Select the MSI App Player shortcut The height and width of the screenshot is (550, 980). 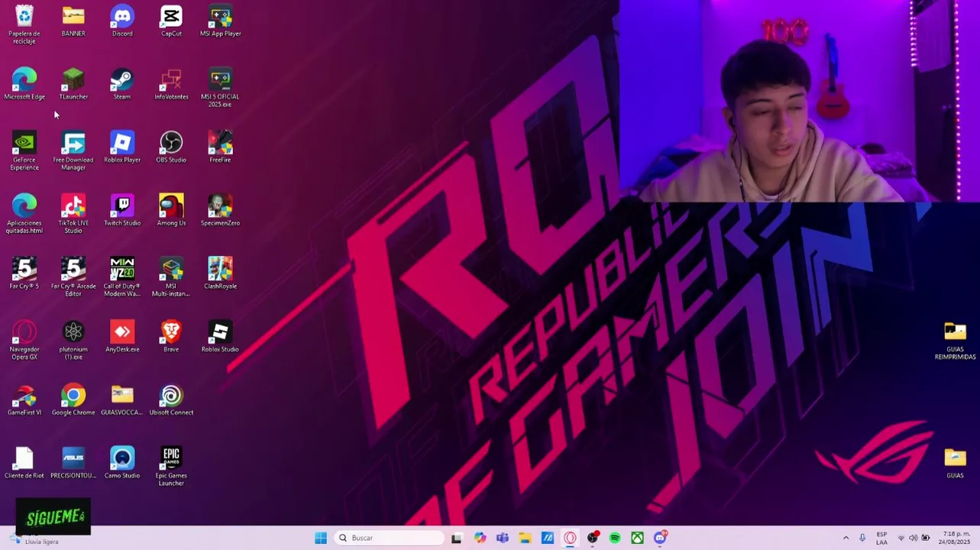click(x=220, y=21)
